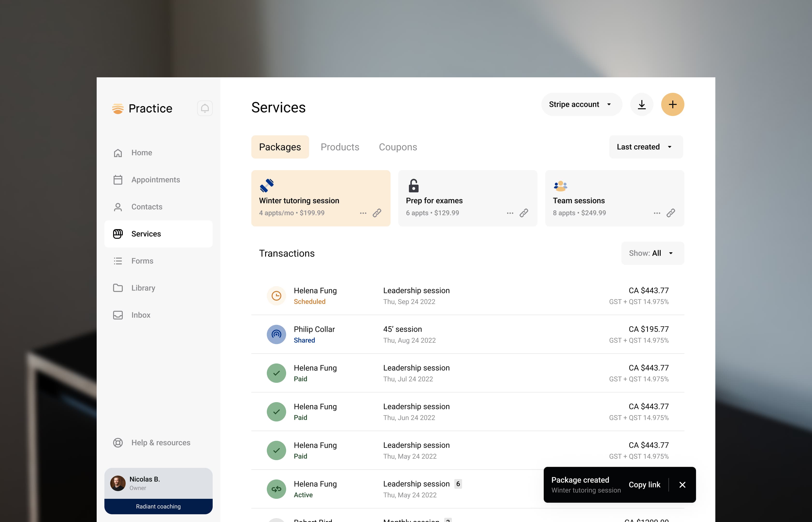
Task: Click Philip Collar's Shared status icon
Action: pos(276,334)
